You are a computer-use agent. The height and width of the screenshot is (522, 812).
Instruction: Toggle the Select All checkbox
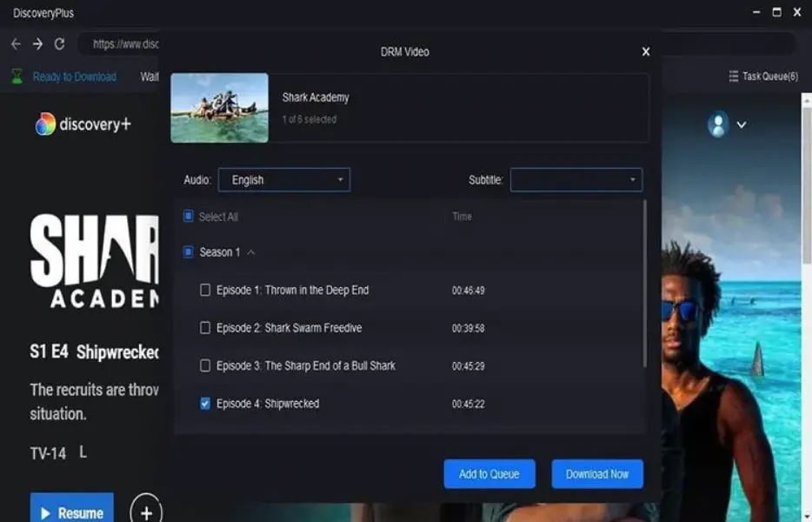[189, 216]
